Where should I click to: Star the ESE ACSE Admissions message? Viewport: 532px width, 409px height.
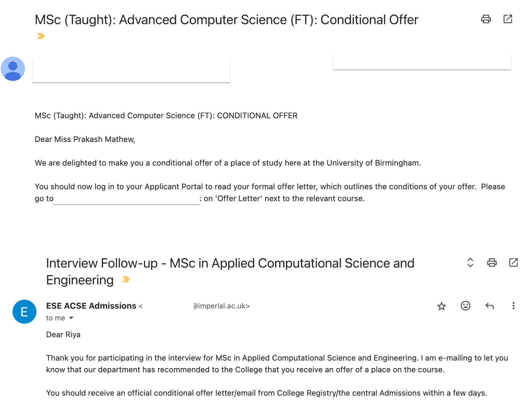(x=441, y=306)
